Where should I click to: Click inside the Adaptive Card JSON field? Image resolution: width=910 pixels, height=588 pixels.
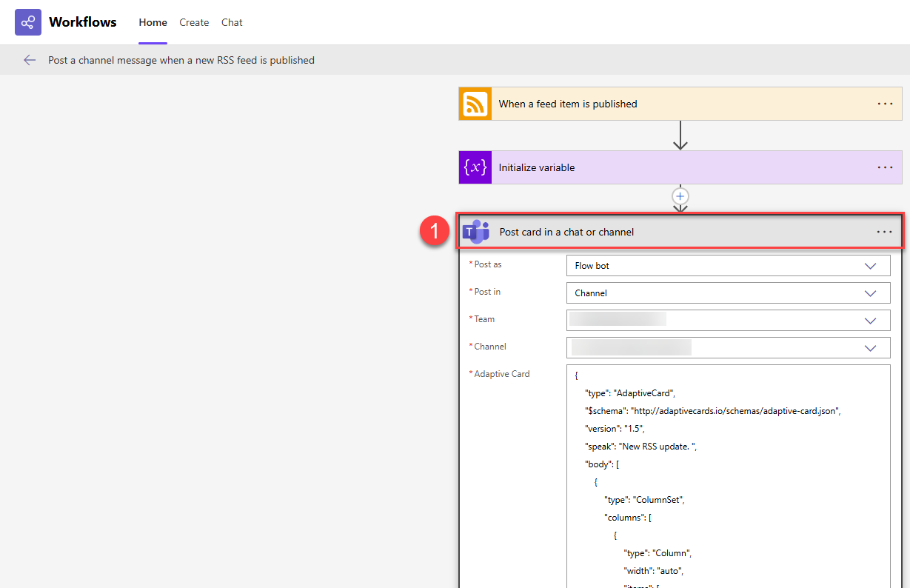point(727,474)
